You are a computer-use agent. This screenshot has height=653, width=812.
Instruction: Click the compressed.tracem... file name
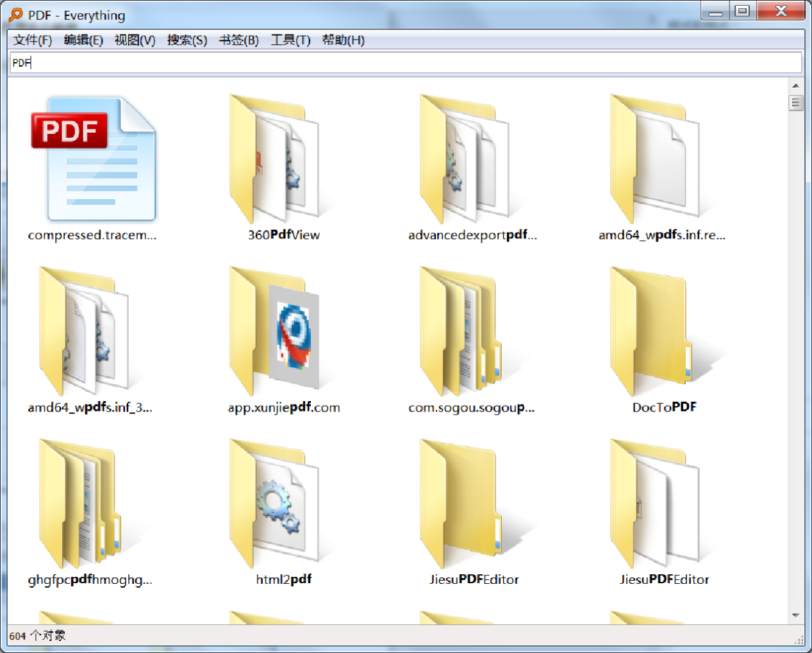pyautogui.click(x=92, y=235)
